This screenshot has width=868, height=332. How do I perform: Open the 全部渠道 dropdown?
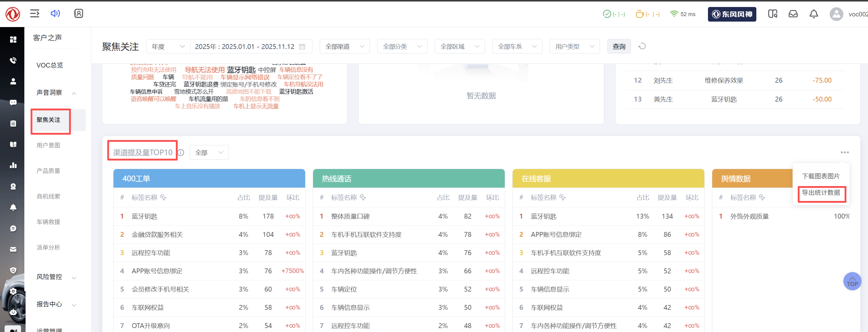pyautogui.click(x=344, y=47)
